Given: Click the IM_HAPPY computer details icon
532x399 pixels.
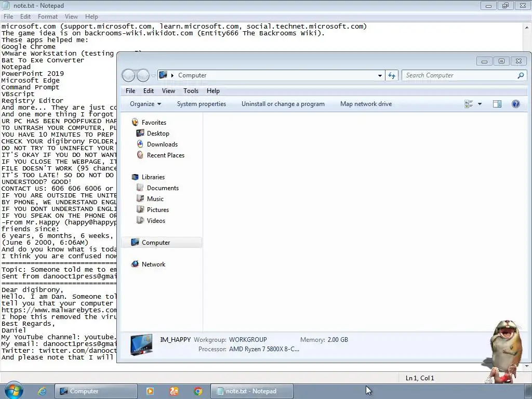Looking at the screenshot, I should (141, 344).
